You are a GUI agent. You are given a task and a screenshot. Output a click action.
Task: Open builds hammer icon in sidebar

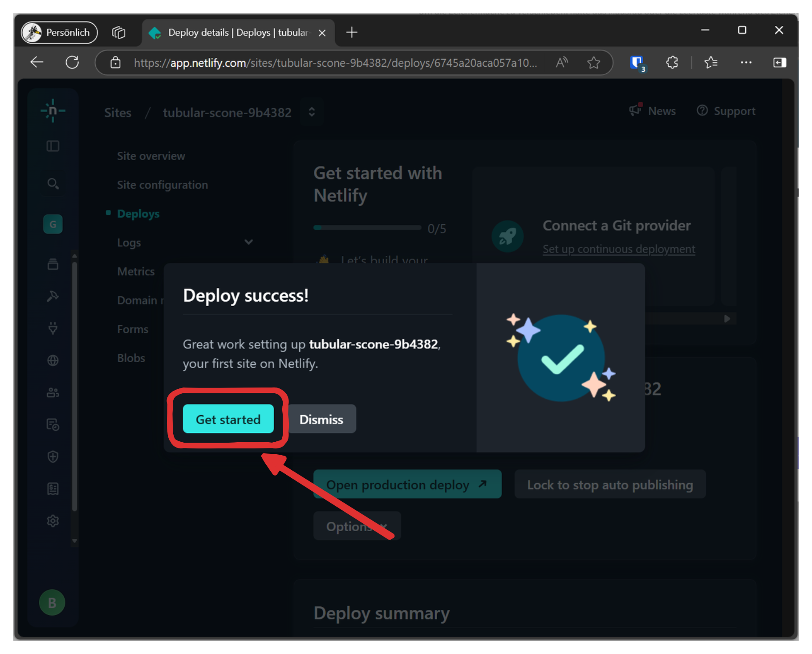coord(53,296)
